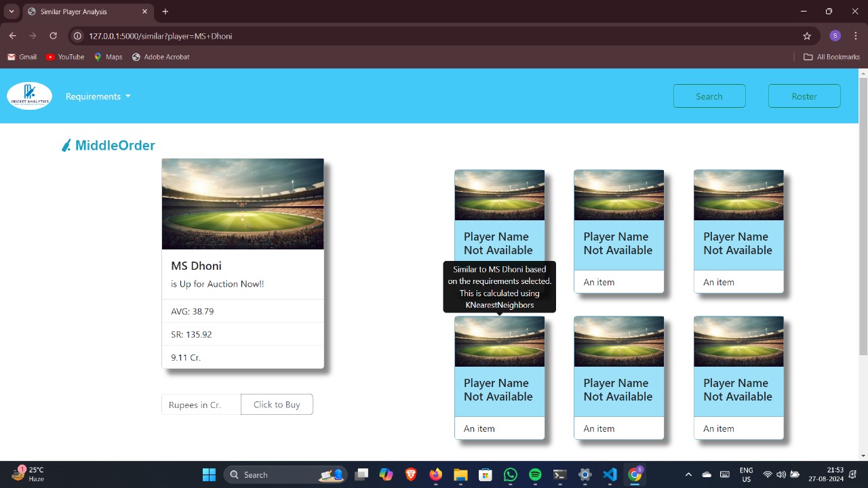Go back to the previous page
The image size is (868, 488).
pyautogui.click(x=12, y=36)
